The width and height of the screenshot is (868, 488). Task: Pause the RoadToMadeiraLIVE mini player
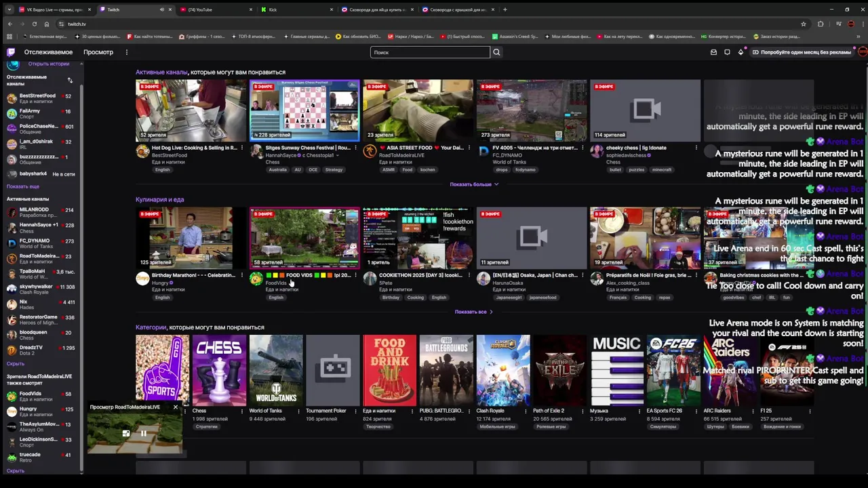click(x=143, y=433)
